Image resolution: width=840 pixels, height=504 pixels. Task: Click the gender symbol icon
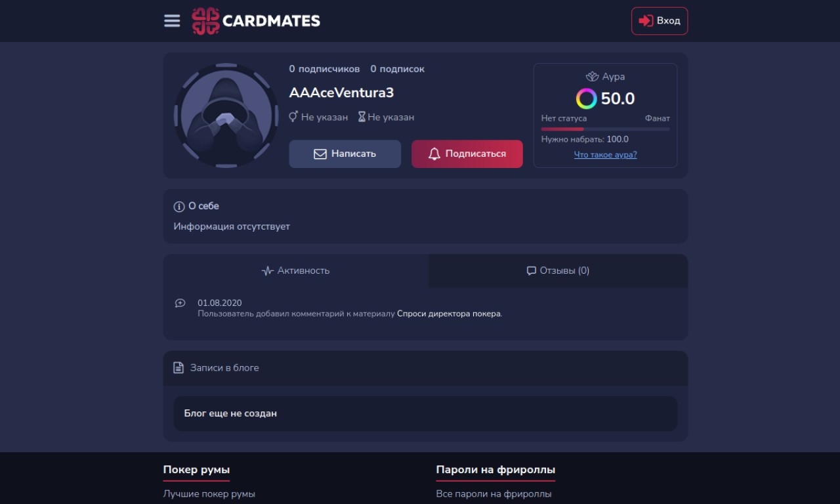click(x=293, y=117)
